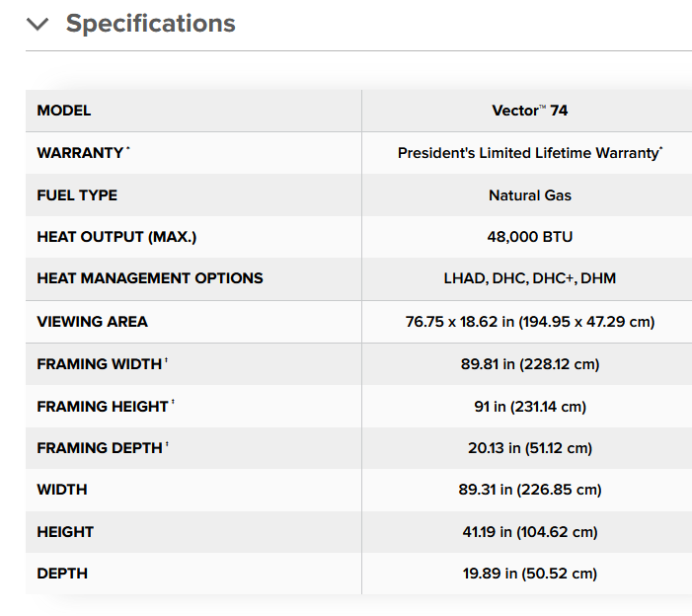Click the 41.19 in height value

[x=529, y=532]
